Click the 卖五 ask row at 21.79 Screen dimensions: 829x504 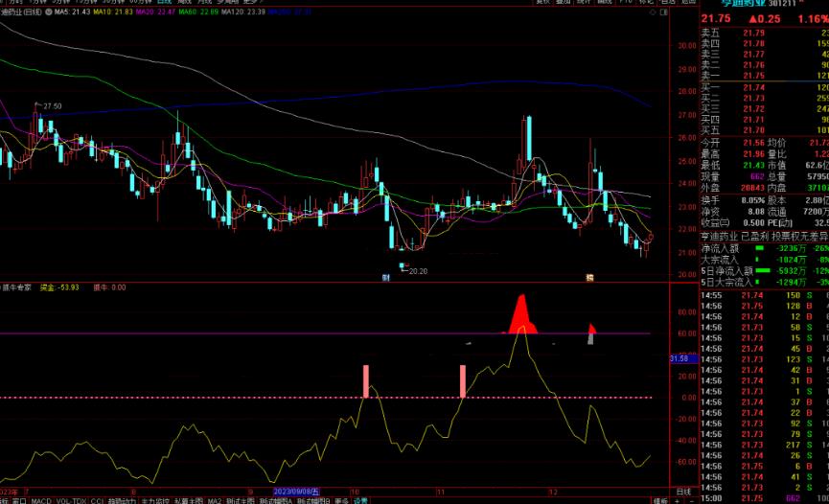[x=765, y=33]
